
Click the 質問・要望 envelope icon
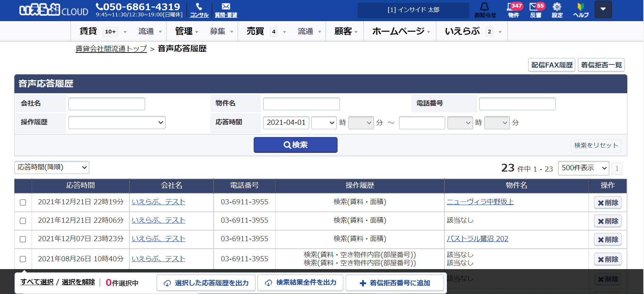pos(226,10)
